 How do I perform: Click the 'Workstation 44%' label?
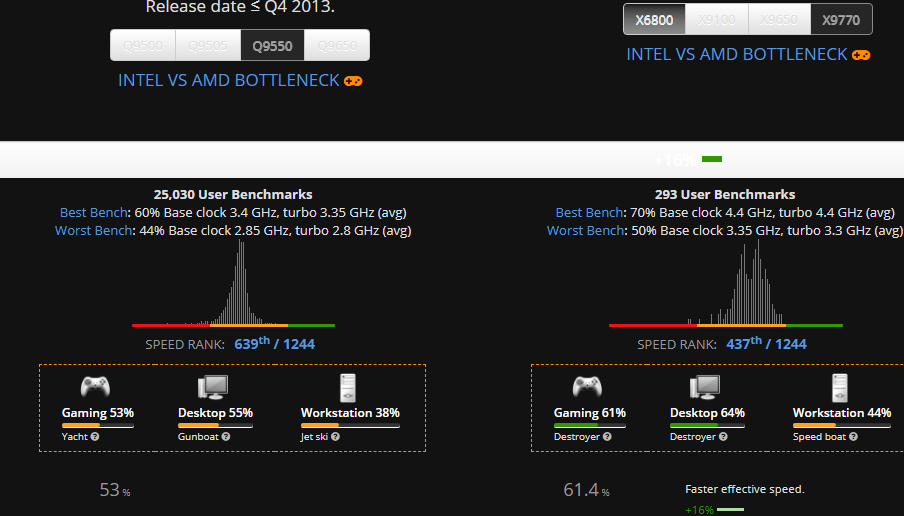tap(842, 413)
